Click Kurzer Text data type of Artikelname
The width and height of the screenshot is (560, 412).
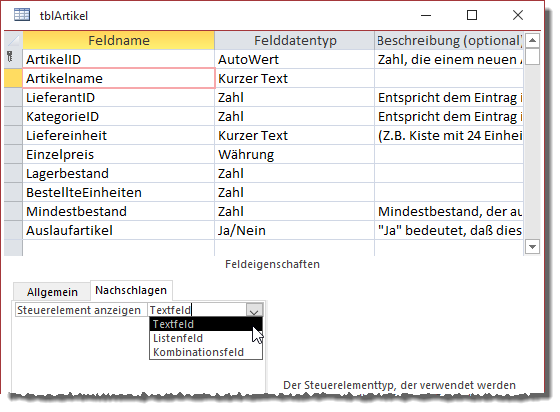[x=295, y=78]
